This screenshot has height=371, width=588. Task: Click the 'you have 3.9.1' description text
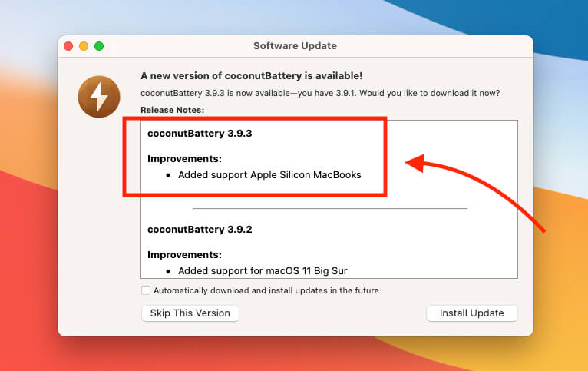click(x=326, y=93)
